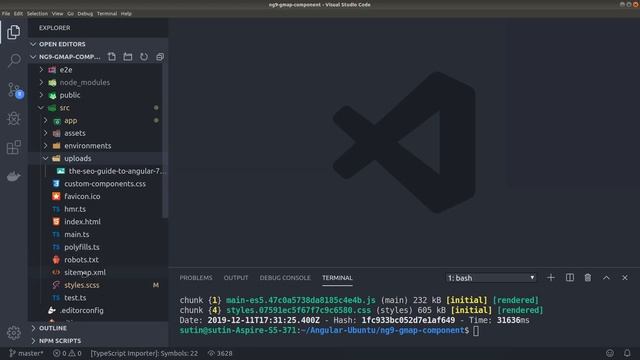Open the View menu
Viewport: 640px width, 360px height.
58,13
